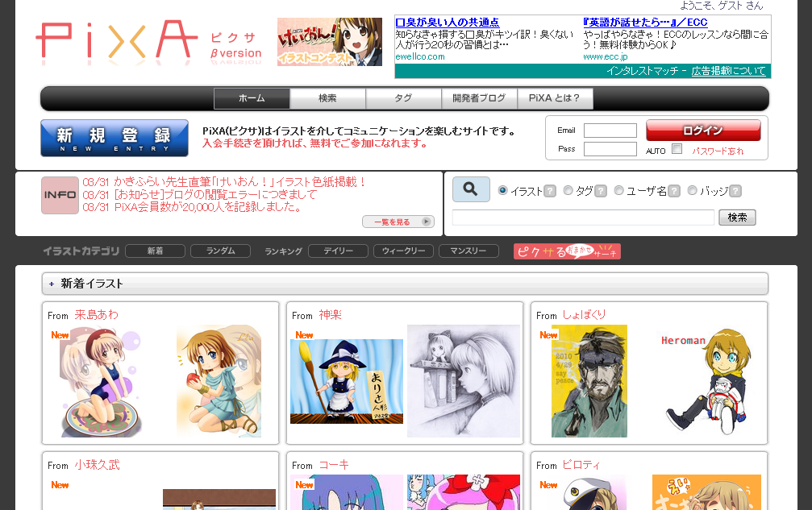Click the けいおん illustration contest banner
The image size is (812, 510).
tap(329, 42)
